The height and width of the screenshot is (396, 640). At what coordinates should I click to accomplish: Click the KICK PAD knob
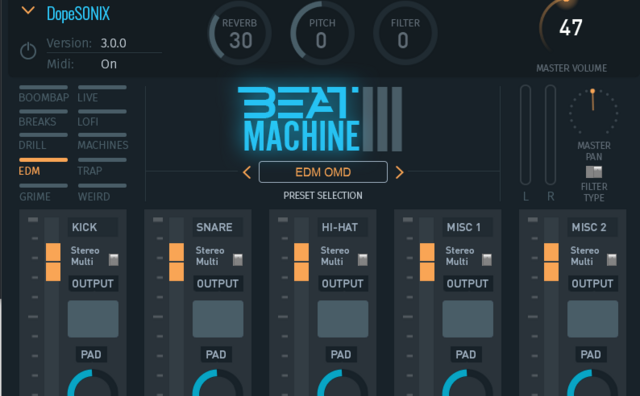93,384
